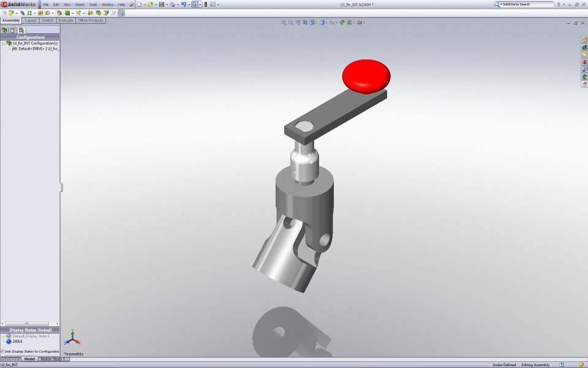Click the Reference Geometry icon

[x=78, y=13]
